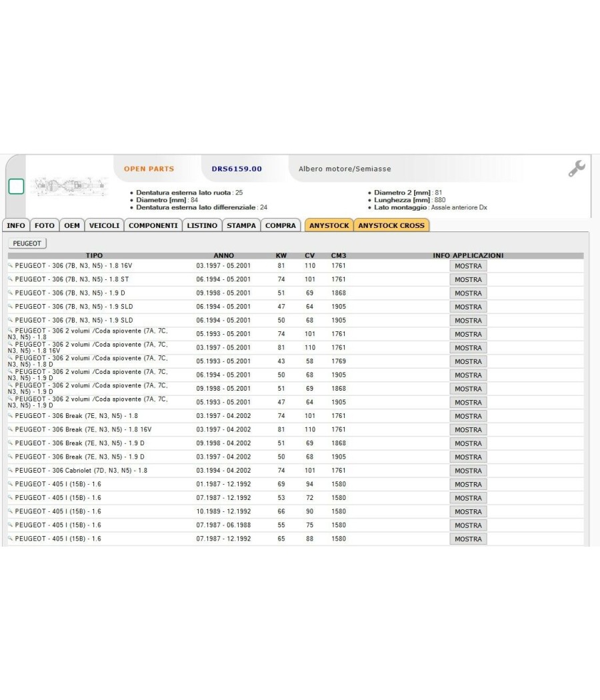Click the INFO APPLICAZIONI column header

468,255
